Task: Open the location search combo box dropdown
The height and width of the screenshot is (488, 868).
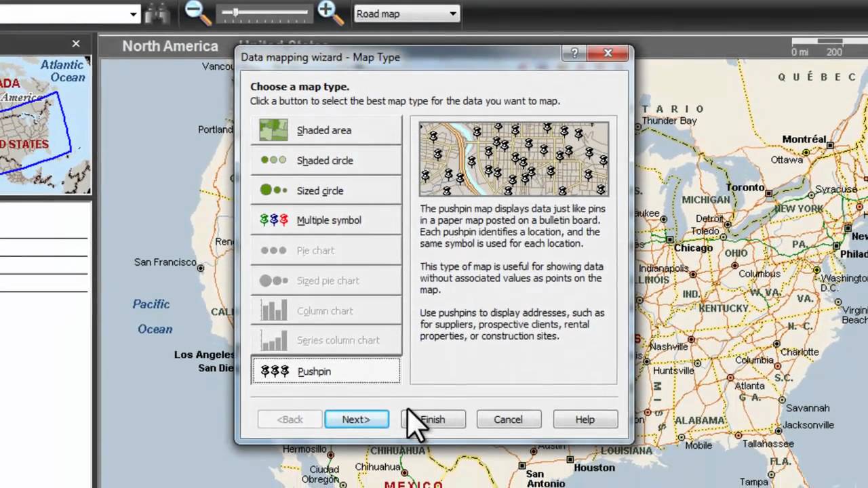Action: pyautogui.click(x=133, y=13)
